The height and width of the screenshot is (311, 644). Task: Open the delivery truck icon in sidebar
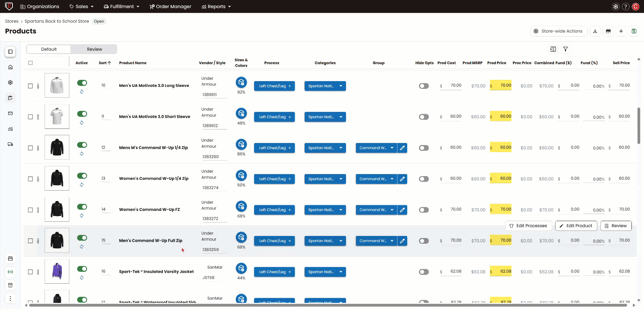coord(10,144)
